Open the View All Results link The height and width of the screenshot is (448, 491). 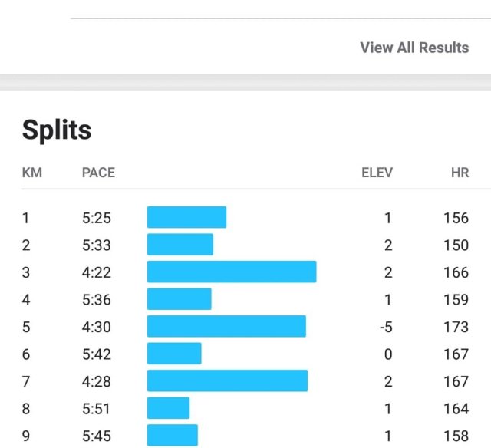414,48
